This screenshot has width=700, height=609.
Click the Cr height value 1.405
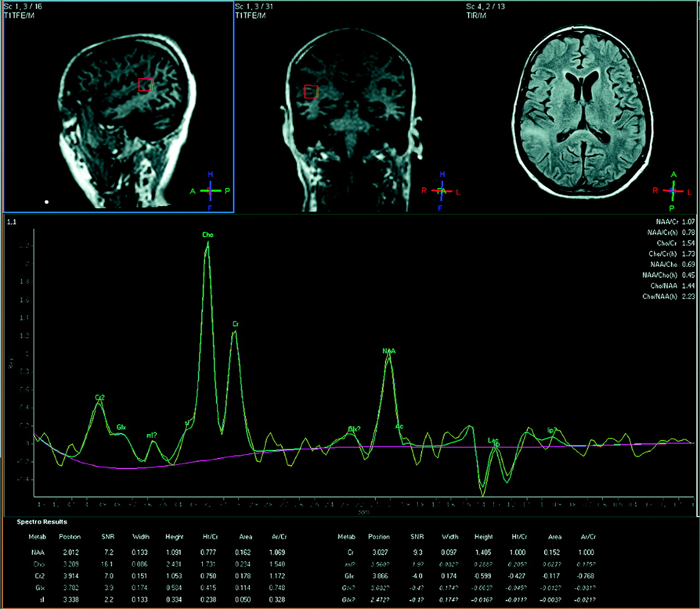[x=483, y=552]
